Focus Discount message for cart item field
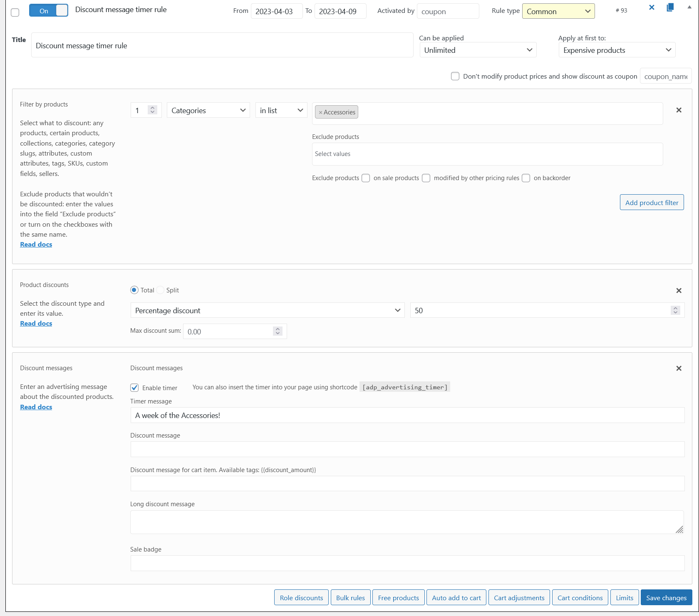Image resolution: width=699 pixels, height=616 pixels. 407,484
